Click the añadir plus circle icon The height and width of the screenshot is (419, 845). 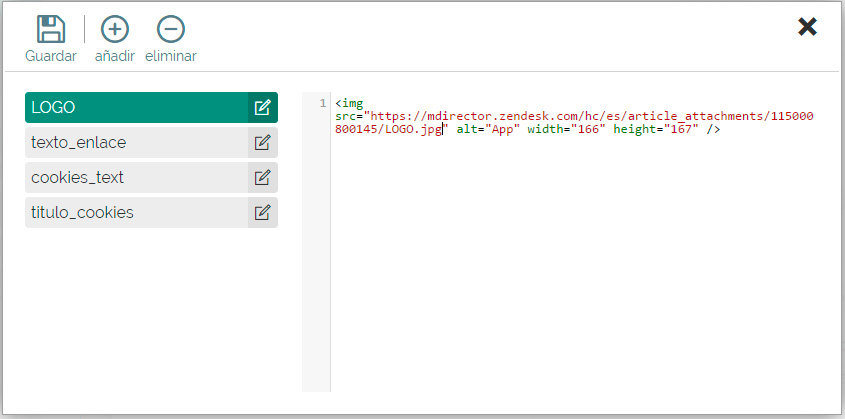click(115, 29)
